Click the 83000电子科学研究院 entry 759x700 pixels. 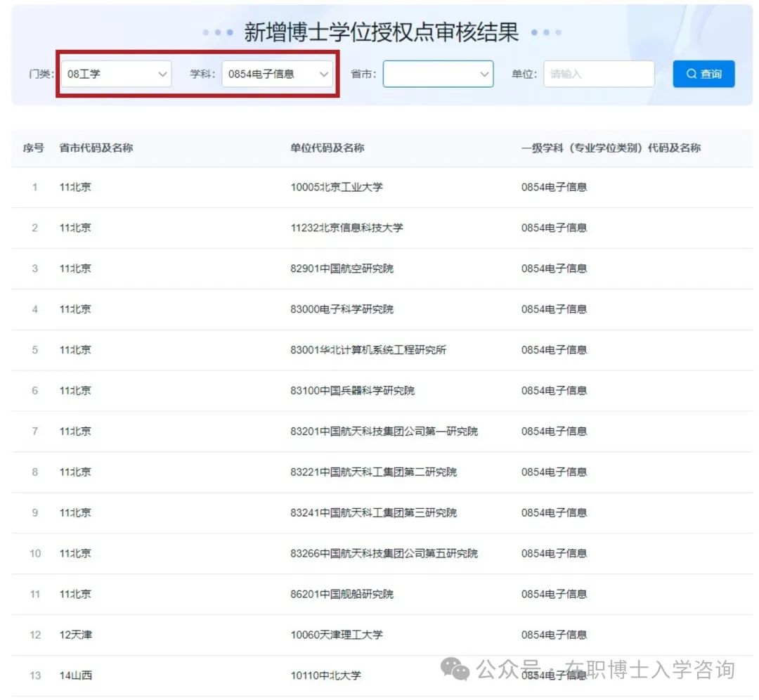point(342,310)
